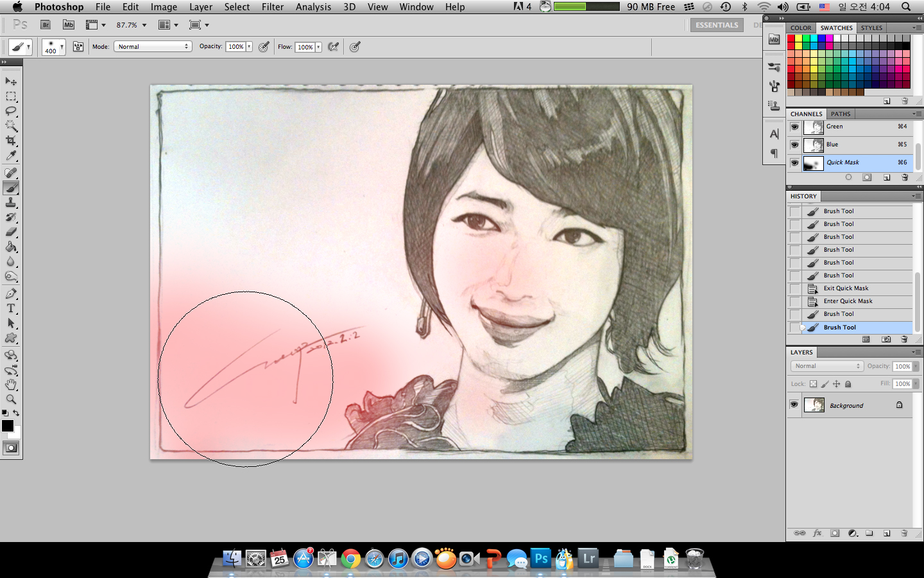Viewport: 924px width, 578px height.
Task: Select the 3D Rotate tool
Action: click(x=11, y=355)
